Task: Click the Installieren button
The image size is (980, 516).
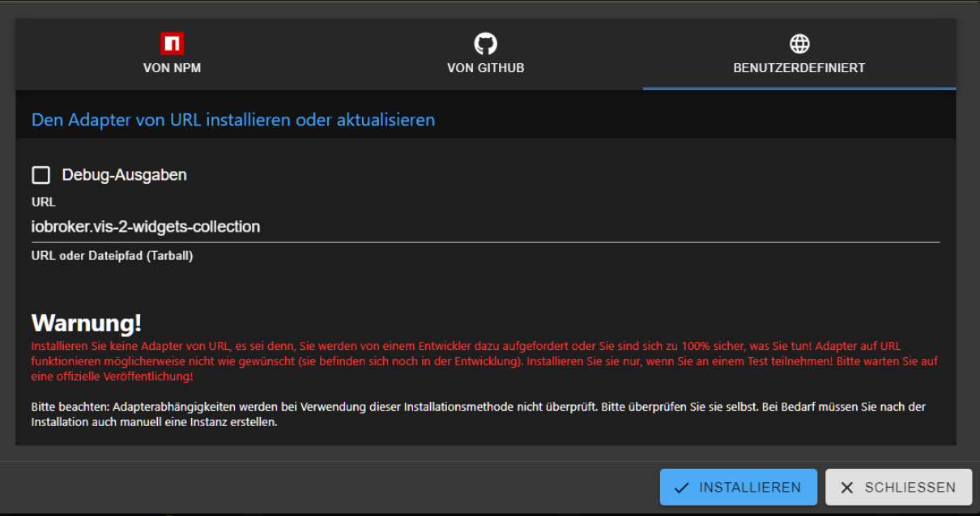Action: tap(738, 488)
